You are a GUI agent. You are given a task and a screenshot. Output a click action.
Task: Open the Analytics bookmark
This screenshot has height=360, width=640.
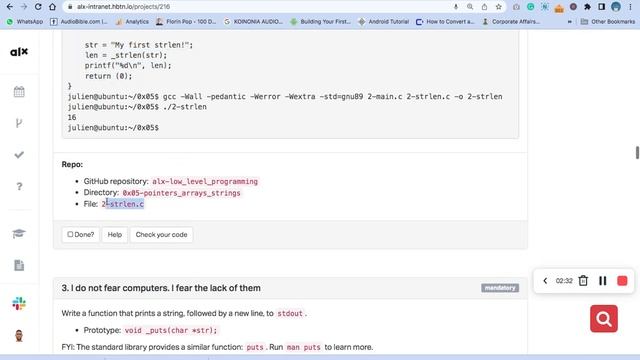(132, 22)
